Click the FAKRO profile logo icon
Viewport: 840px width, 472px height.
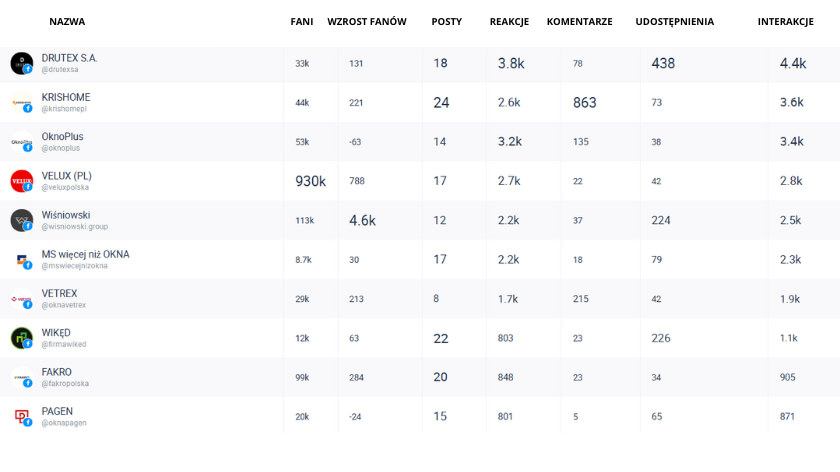click(21, 378)
